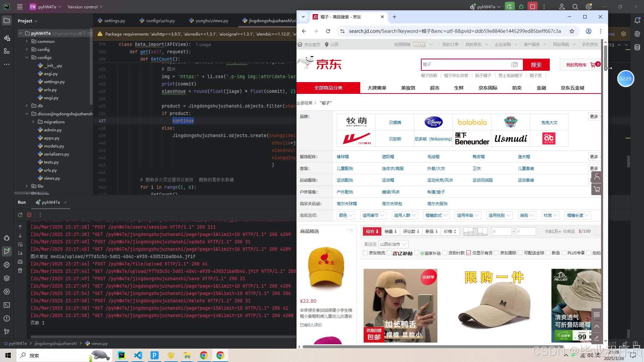Switch to yonghu\views.py editor tab
Viewport: 644px width, 362px height.
coord(209,20)
